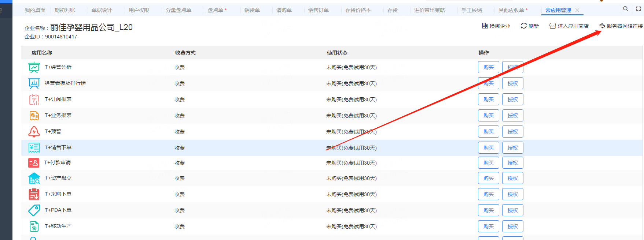Click 授权 for T+采购下单
The width and height of the screenshot is (644, 240).
pyautogui.click(x=513, y=194)
